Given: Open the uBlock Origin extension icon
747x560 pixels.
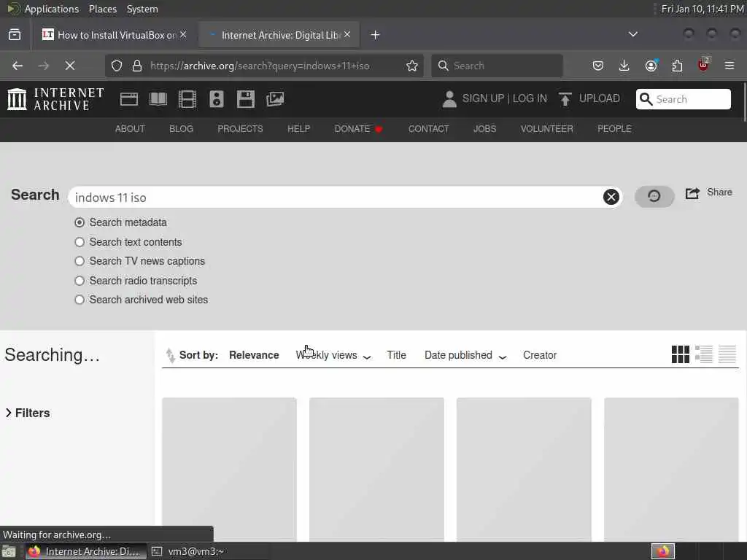Looking at the screenshot, I should tap(704, 65).
